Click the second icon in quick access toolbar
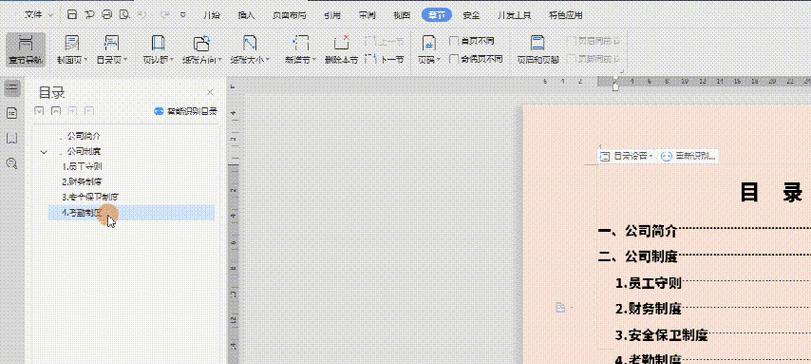This screenshot has width=811, height=364. (89, 15)
